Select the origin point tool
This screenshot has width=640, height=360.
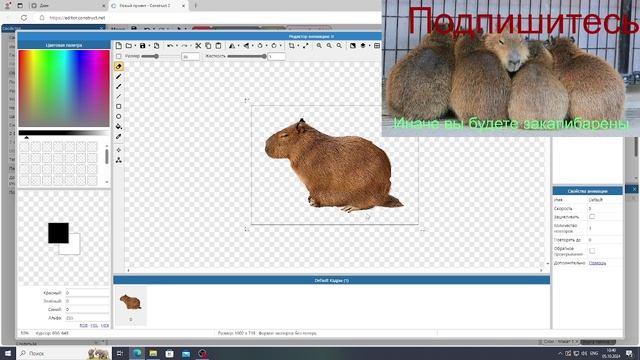[x=118, y=150]
